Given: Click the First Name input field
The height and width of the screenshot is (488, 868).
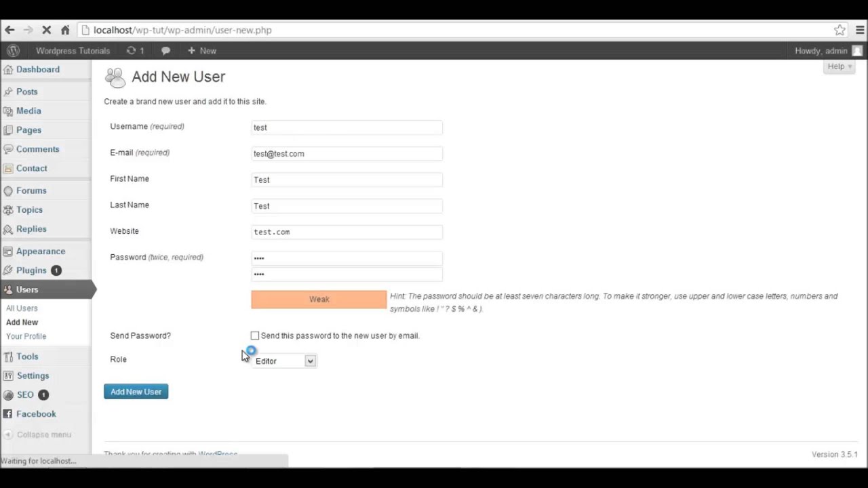Looking at the screenshot, I should [347, 180].
